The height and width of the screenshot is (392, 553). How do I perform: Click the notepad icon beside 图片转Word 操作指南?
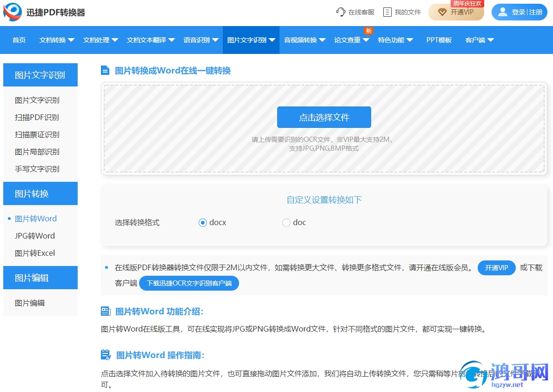click(106, 355)
